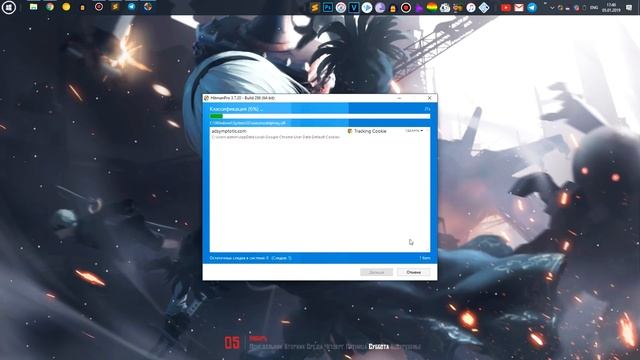640x360 pixels.
Task: Launch the dark blue V application icon
Action: point(353,7)
